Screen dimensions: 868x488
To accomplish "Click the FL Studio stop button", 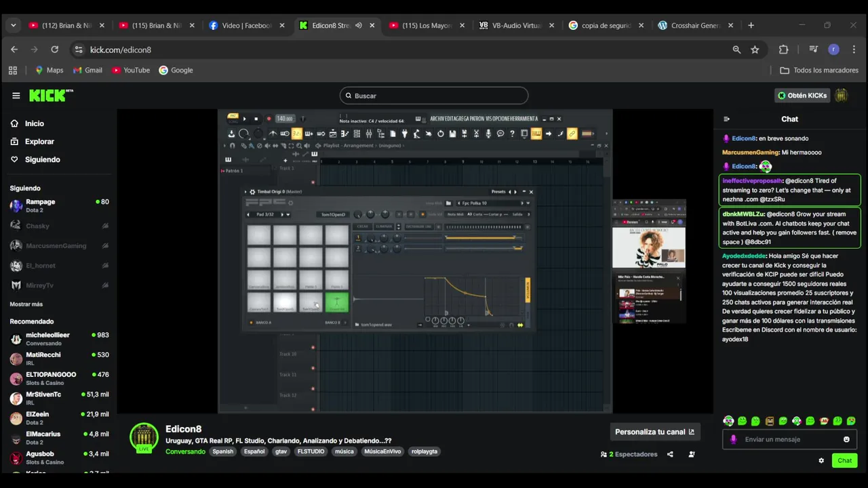I will 256,119.
